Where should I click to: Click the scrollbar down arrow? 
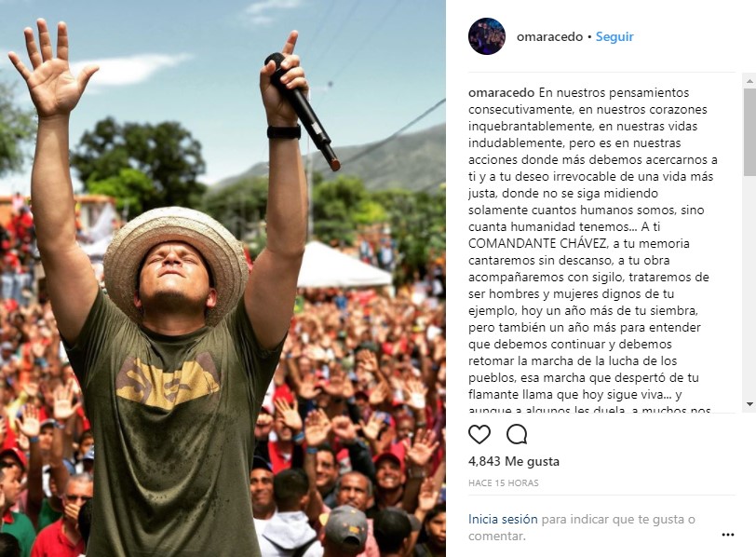click(749, 404)
